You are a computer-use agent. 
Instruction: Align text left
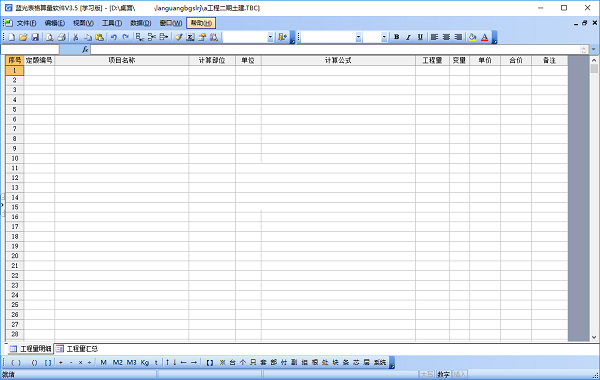point(434,37)
